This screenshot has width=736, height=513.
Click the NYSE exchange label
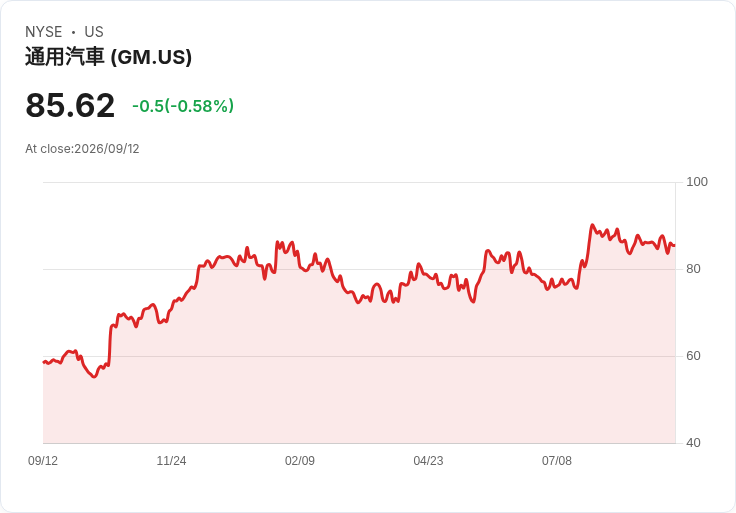click(x=44, y=32)
